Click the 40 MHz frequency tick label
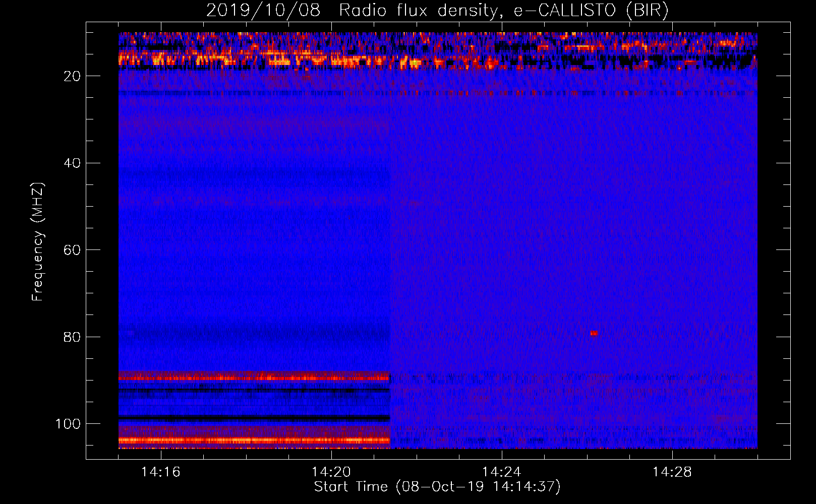816x504 pixels. (72, 163)
